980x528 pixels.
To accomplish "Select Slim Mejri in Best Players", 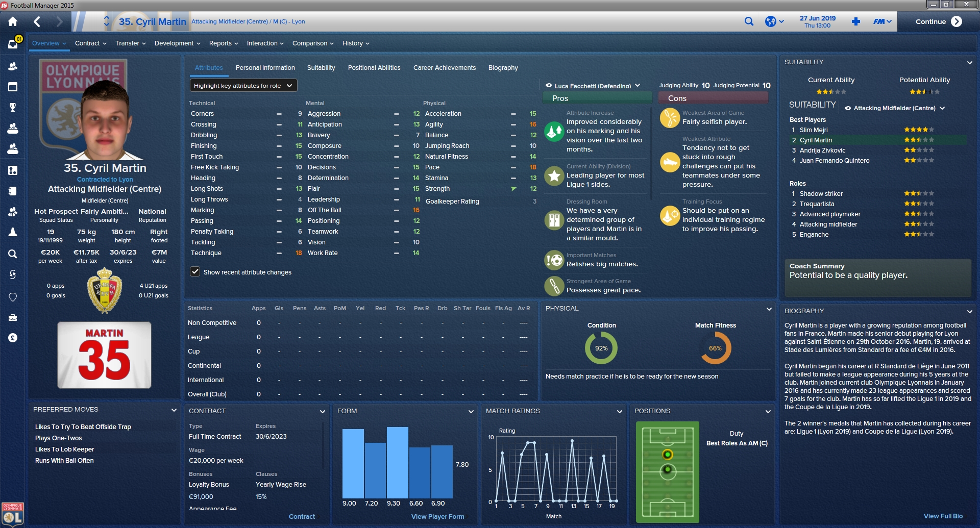I will tap(814, 130).
